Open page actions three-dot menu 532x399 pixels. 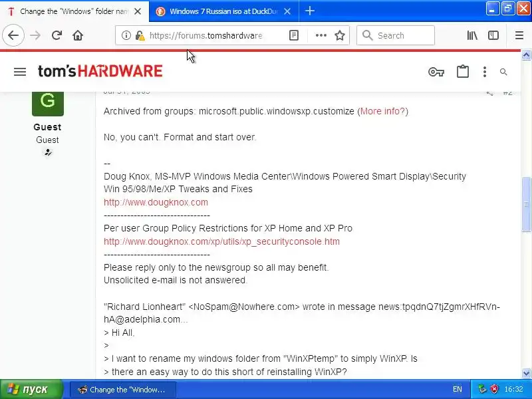coord(321,35)
